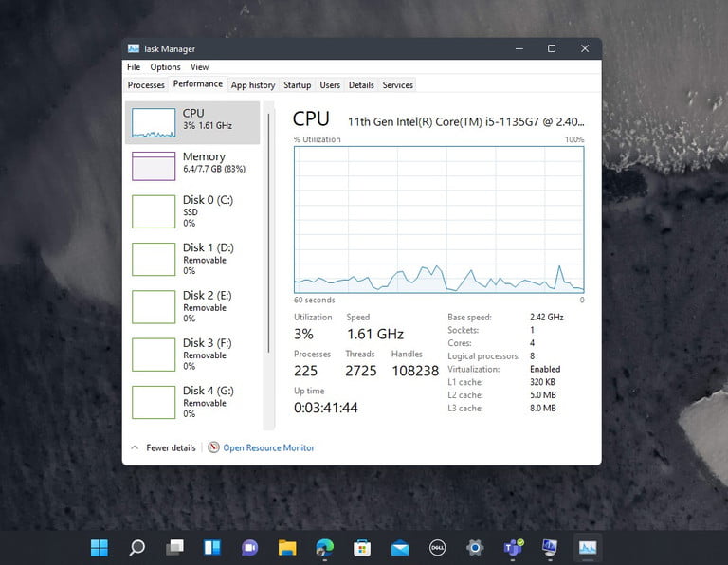This screenshot has width=728, height=565.
Task: Open taskbar Search magnifier
Action: (136, 548)
